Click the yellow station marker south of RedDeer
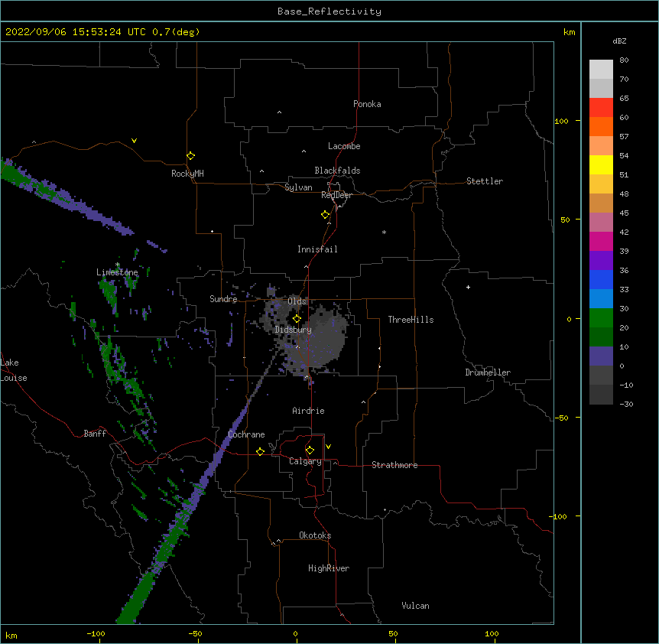The height and width of the screenshot is (644, 659). [325, 215]
